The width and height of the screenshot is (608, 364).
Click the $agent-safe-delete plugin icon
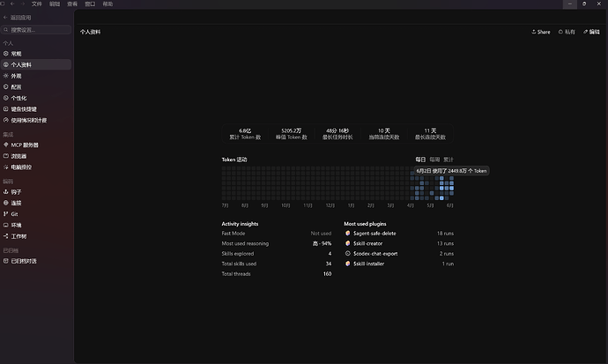348,233
